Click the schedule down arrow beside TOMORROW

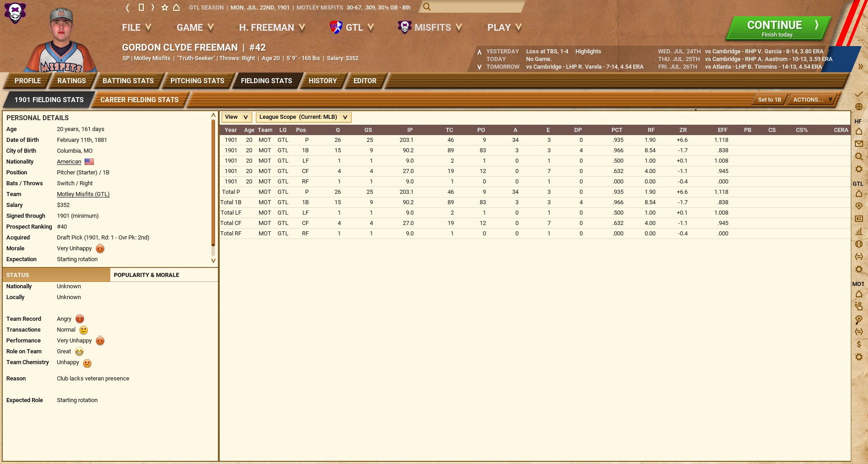point(479,67)
